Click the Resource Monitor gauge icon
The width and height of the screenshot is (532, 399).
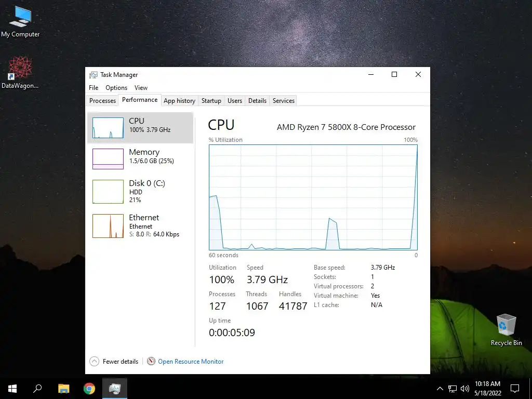(x=151, y=362)
